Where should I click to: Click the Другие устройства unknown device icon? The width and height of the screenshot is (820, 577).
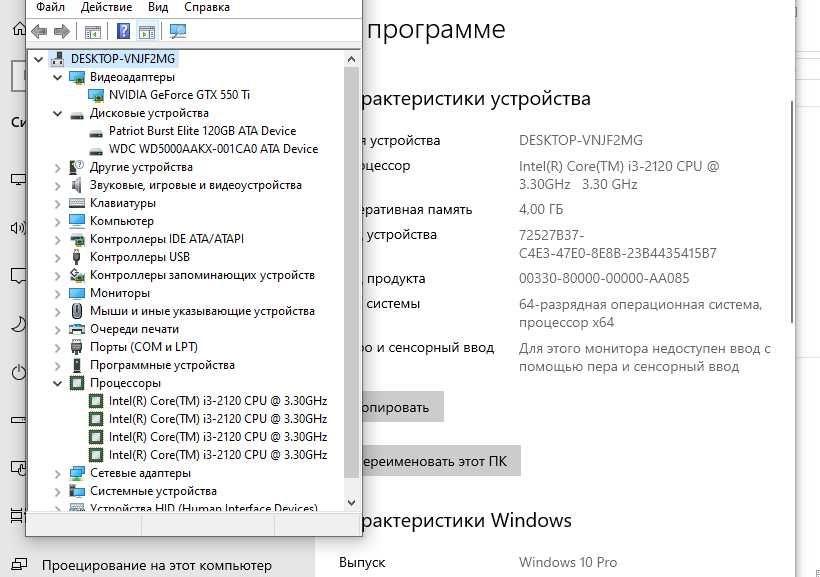point(76,167)
